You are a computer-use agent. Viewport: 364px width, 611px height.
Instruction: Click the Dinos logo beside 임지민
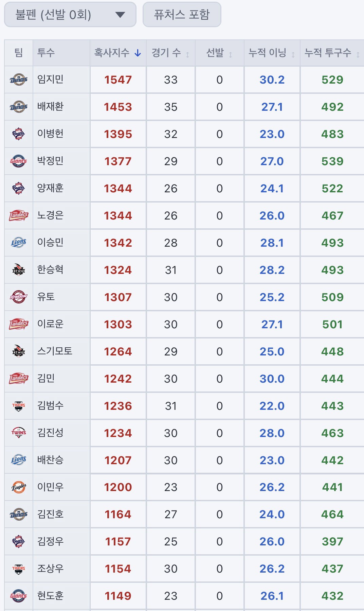coord(19,80)
